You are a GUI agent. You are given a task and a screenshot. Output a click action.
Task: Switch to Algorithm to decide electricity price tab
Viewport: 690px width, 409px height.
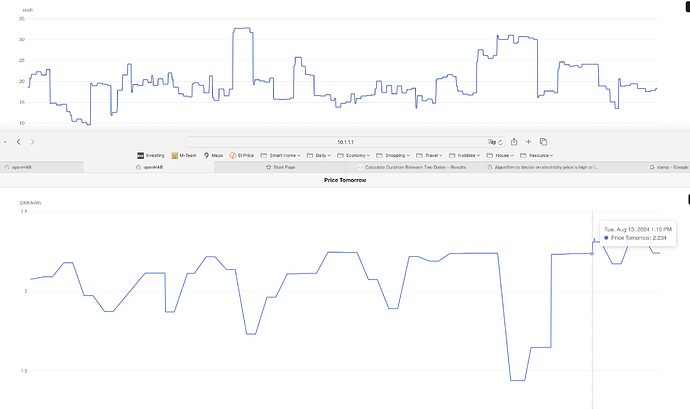click(x=543, y=167)
